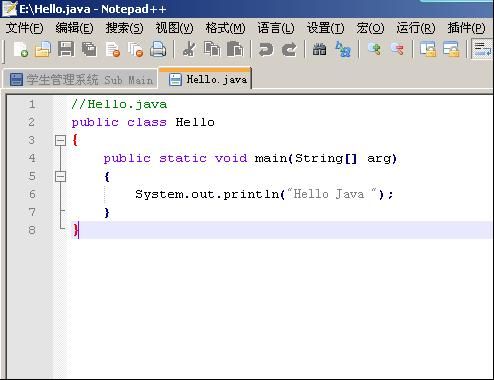
Task: Switch to the 学生管理系统 Sub Main tab
Action: pyautogui.click(x=80, y=80)
